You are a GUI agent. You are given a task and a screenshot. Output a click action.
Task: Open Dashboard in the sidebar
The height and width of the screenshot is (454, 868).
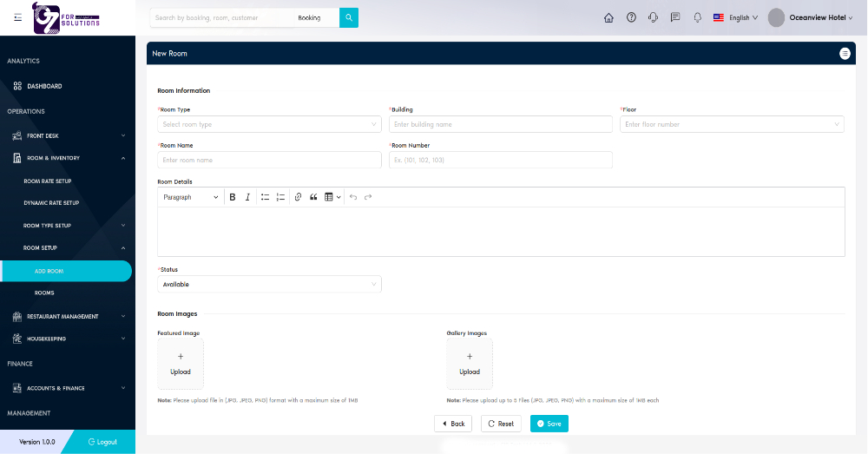(x=43, y=86)
